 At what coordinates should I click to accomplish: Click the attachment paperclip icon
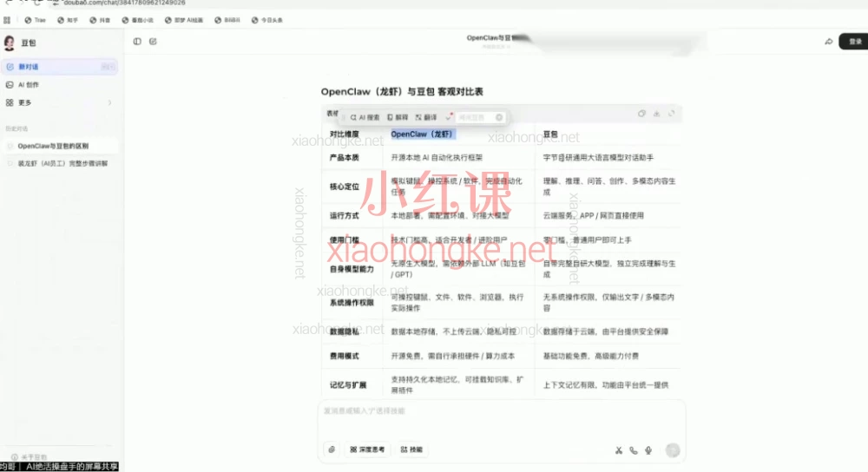[x=332, y=449]
